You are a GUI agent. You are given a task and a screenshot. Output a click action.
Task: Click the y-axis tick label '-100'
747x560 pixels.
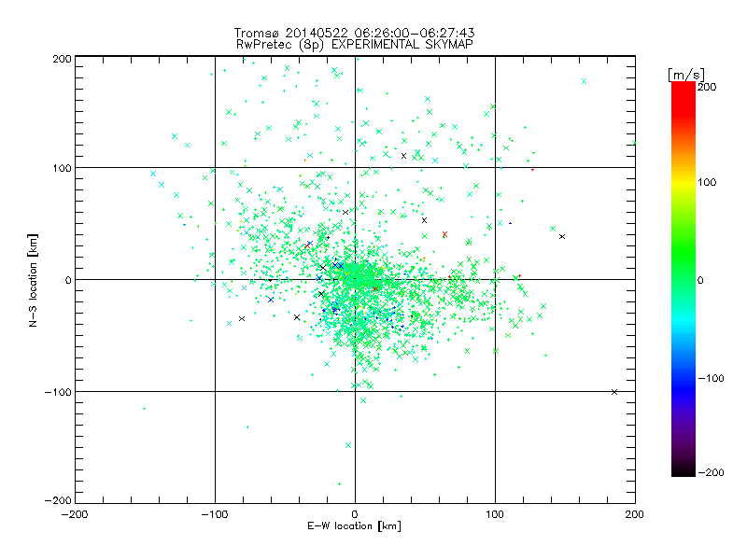pyautogui.click(x=58, y=392)
